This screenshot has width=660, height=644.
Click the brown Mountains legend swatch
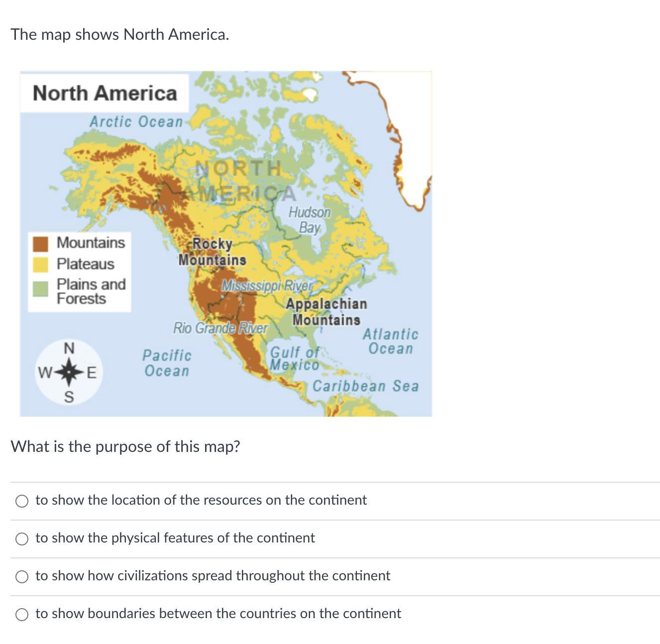[40, 243]
